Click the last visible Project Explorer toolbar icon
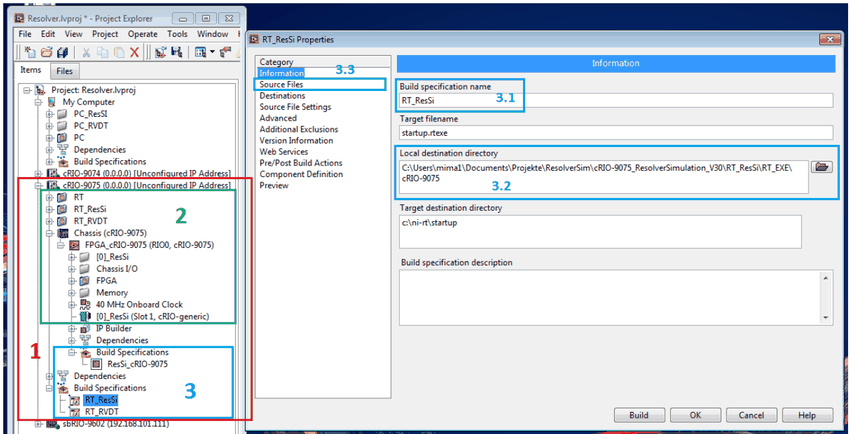 pyautogui.click(x=226, y=52)
